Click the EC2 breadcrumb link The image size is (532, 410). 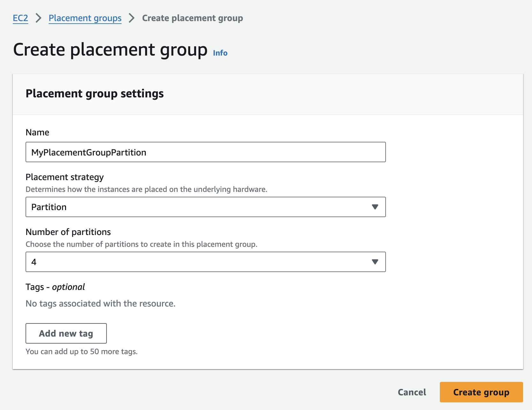[20, 18]
